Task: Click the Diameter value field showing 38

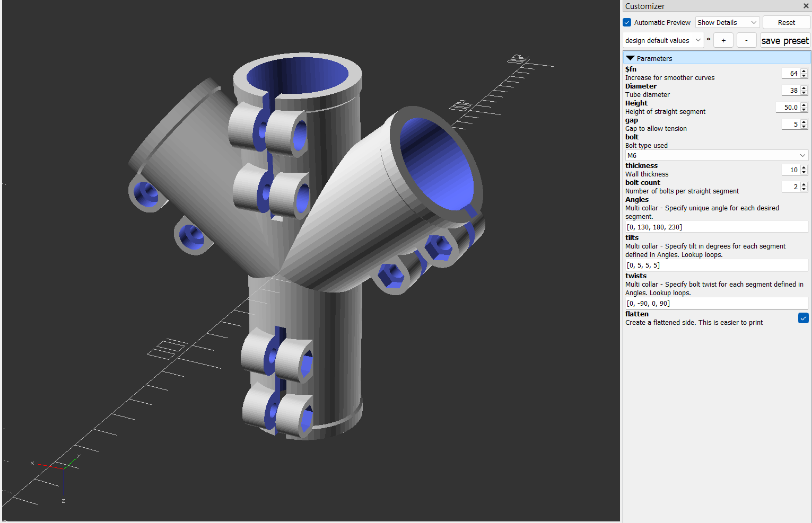Action: [x=791, y=90]
